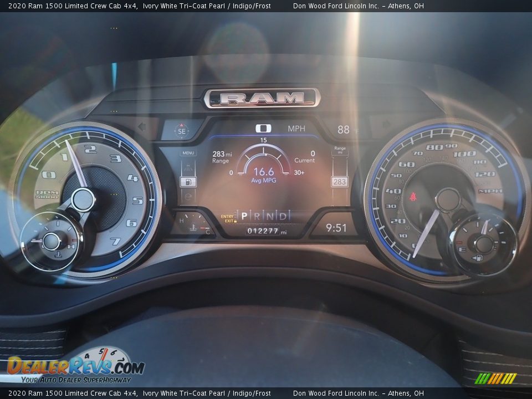
Task: Click the top vehicle title caption text
Action: [x=140, y=6]
